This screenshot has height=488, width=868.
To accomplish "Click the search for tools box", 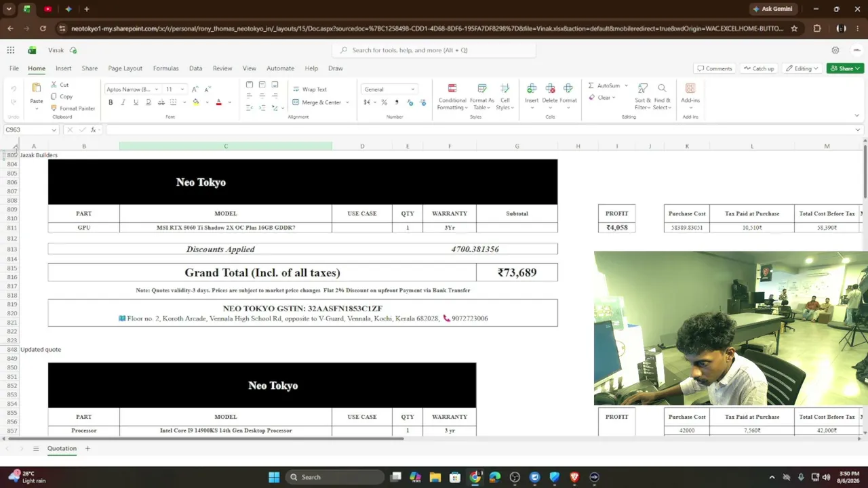I will 434,50.
